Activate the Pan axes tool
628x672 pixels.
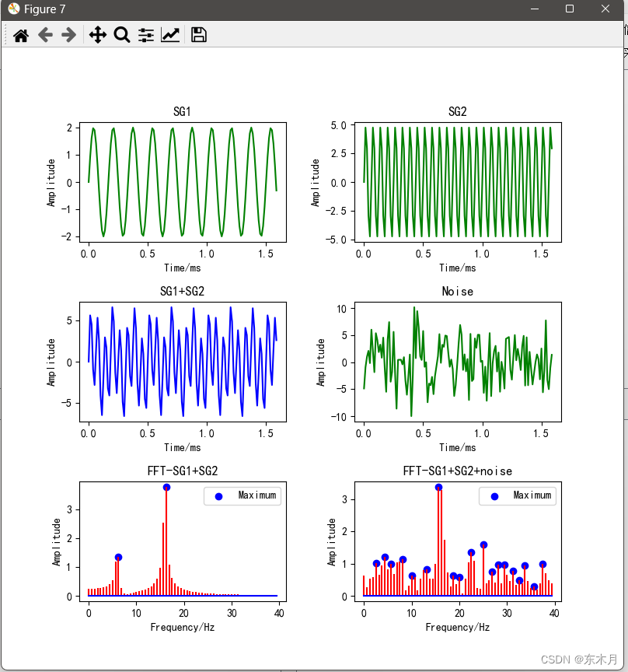tap(98, 35)
